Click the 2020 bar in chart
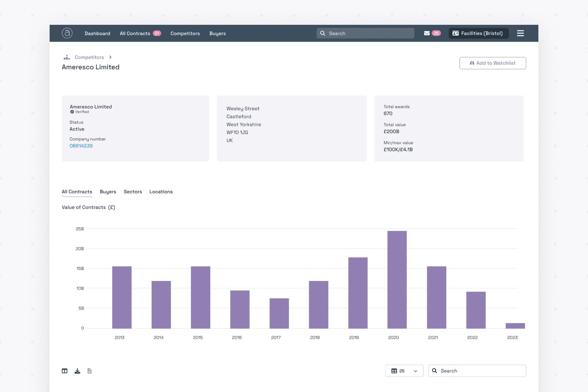 397,280
